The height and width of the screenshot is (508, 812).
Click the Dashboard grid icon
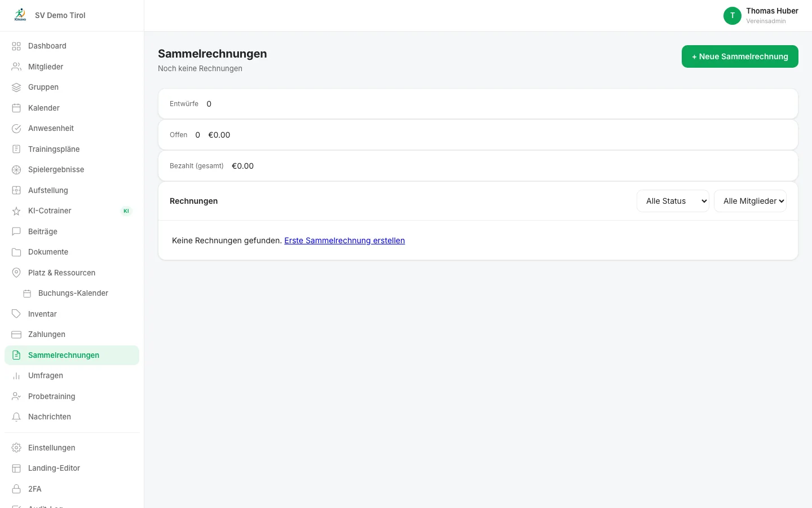16,46
